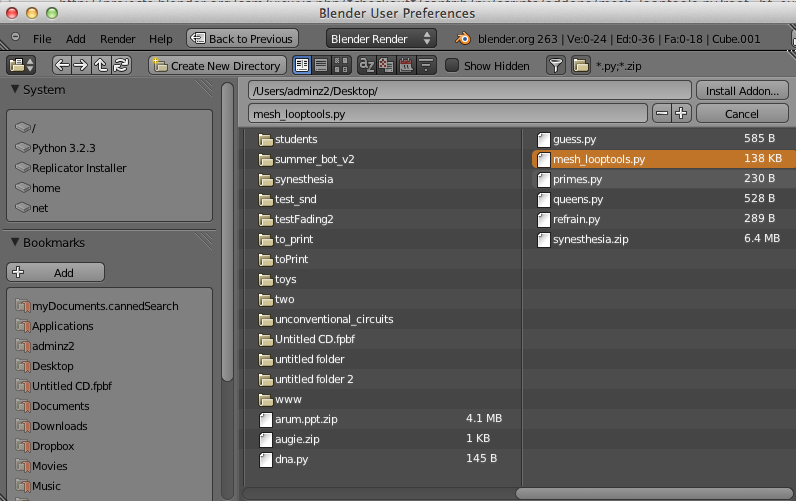The image size is (796, 501).
Task: Open Downloads bookmark
Action: 109,426
